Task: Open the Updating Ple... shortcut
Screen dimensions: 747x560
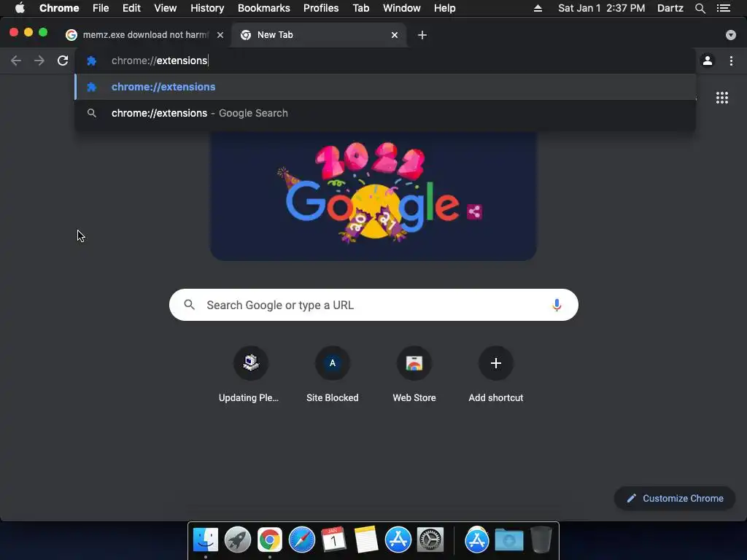Action: 251,376
